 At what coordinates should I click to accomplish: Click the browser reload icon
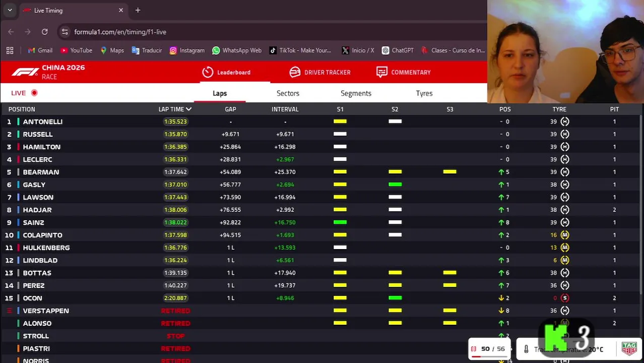point(45,32)
